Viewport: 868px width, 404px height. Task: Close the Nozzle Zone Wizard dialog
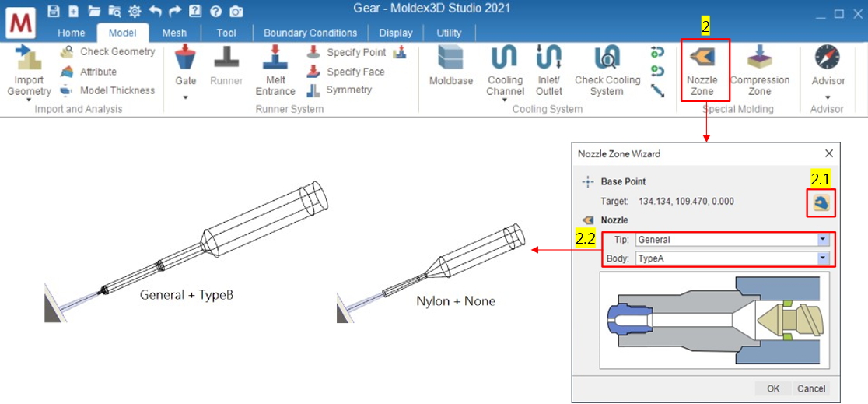[x=828, y=153]
